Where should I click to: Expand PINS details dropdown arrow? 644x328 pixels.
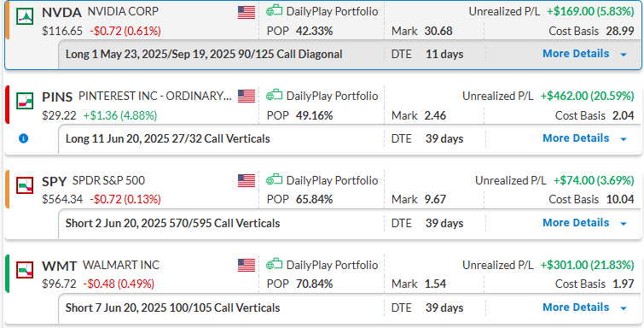(x=624, y=138)
